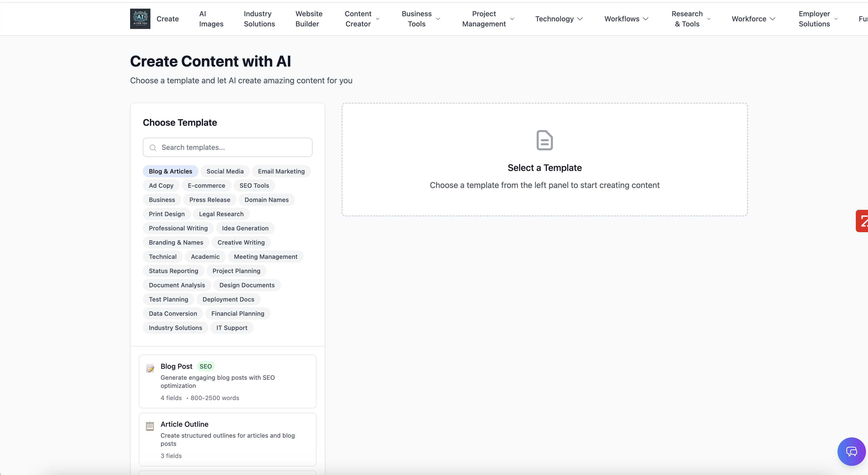The height and width of the screenshot is (475, 868).
Task: Filter by the IT Support category
Action: (x=231, y=328)
